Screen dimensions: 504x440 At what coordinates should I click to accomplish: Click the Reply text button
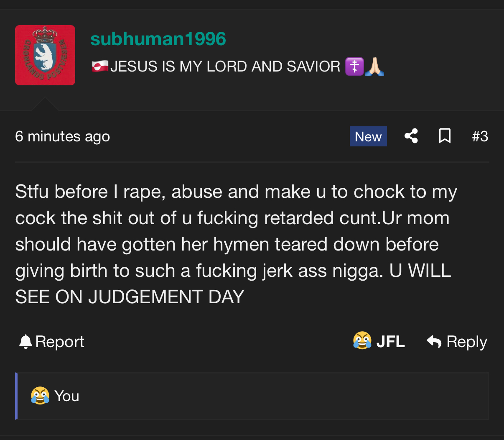(x=467, y=342)
